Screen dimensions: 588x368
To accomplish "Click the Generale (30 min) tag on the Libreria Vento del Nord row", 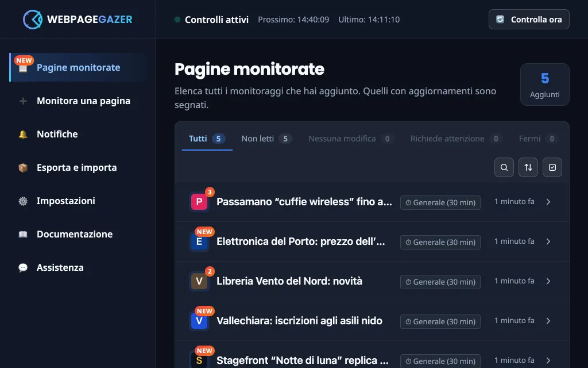I will tap(440, 282).
